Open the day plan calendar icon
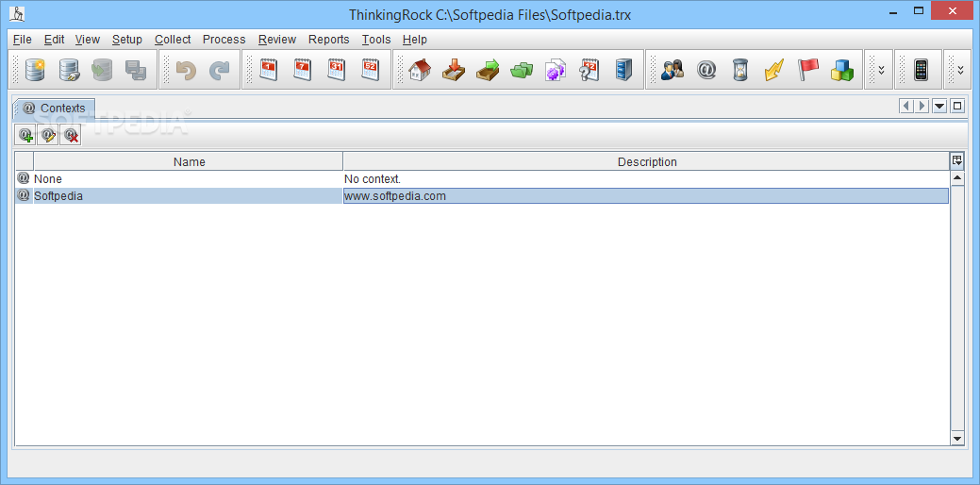980x485 pixels. coord(269,70)
